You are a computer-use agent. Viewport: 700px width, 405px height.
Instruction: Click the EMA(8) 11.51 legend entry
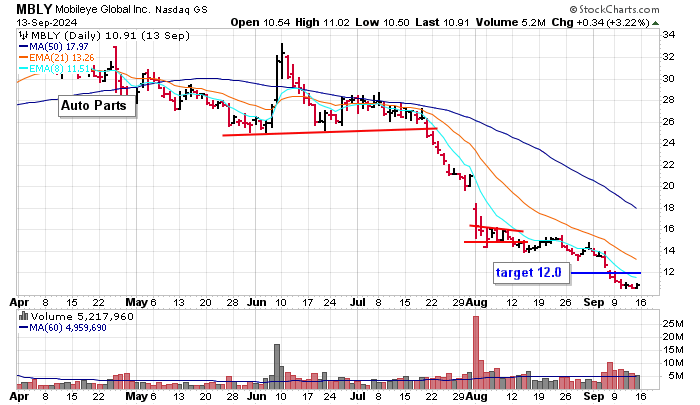tap(54, 69)
